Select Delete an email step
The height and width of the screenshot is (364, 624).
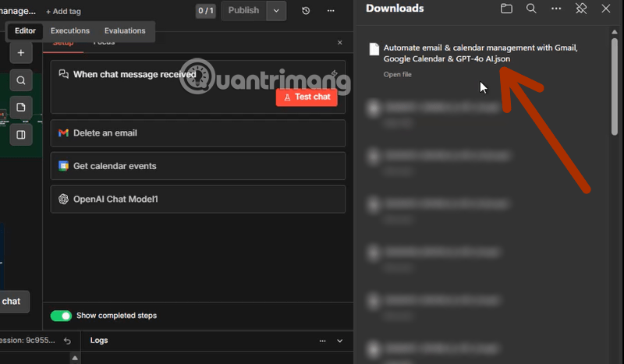pyautogui.click(x=198, y=133)
